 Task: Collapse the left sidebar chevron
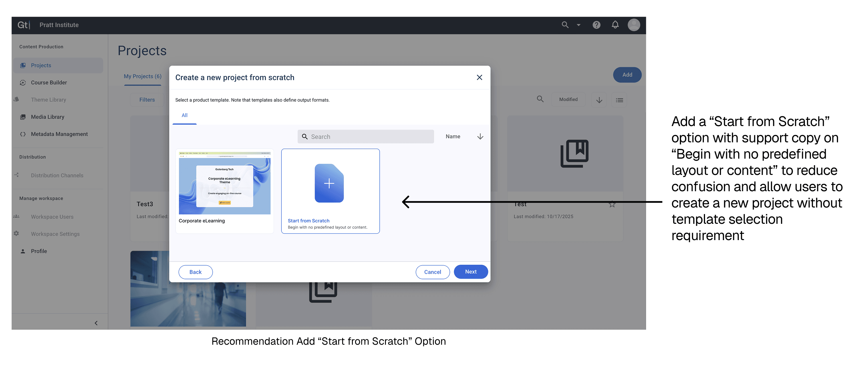[x=96, y=323]
